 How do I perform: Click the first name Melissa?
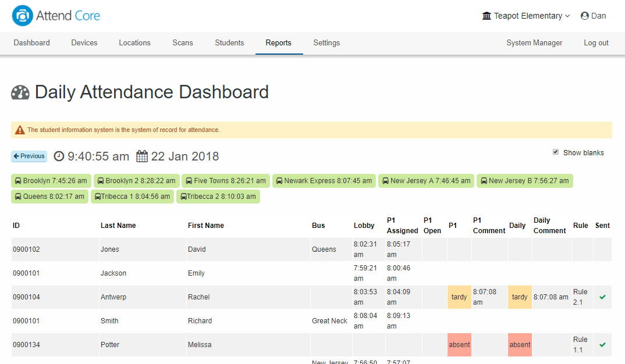pyautogui.click(x=200, y=345)
